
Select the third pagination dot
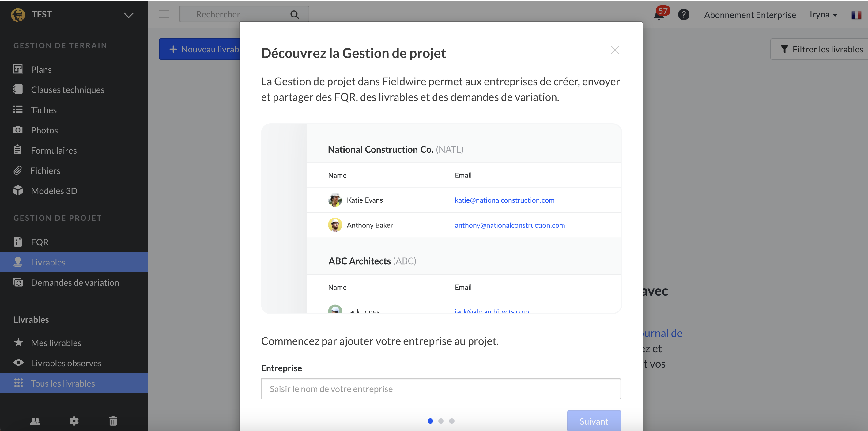[452, 421]
